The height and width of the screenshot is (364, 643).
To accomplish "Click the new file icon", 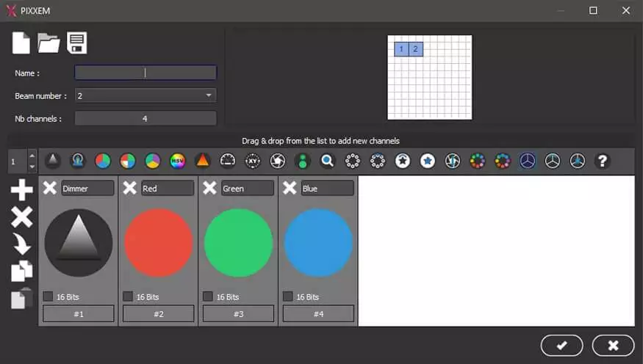I will pos(21,43).
